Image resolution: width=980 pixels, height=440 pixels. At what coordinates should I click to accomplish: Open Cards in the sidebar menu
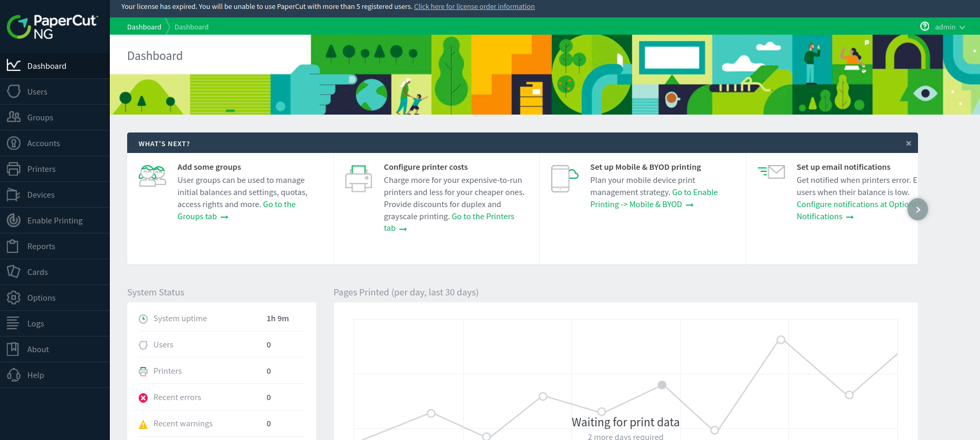[x=55, y=272]
